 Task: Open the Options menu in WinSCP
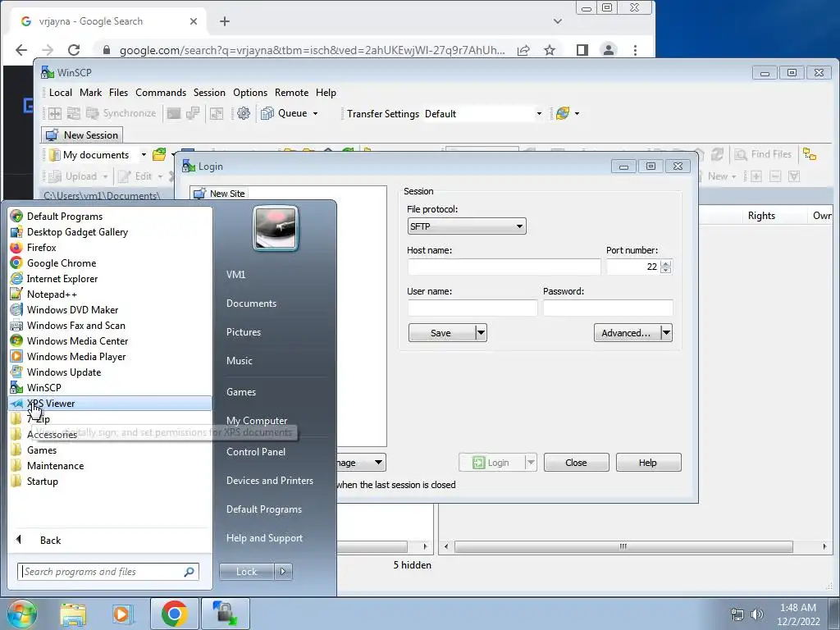pos(250,93)
